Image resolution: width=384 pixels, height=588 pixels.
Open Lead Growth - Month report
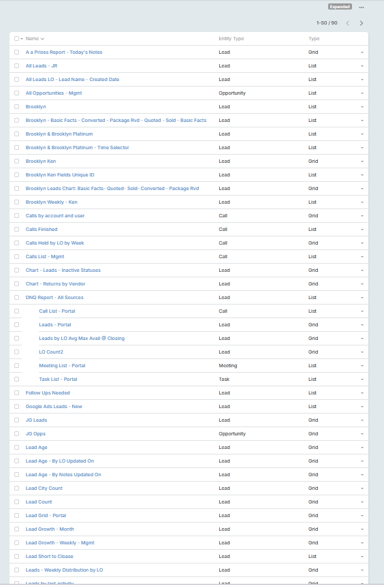(50, 529)
